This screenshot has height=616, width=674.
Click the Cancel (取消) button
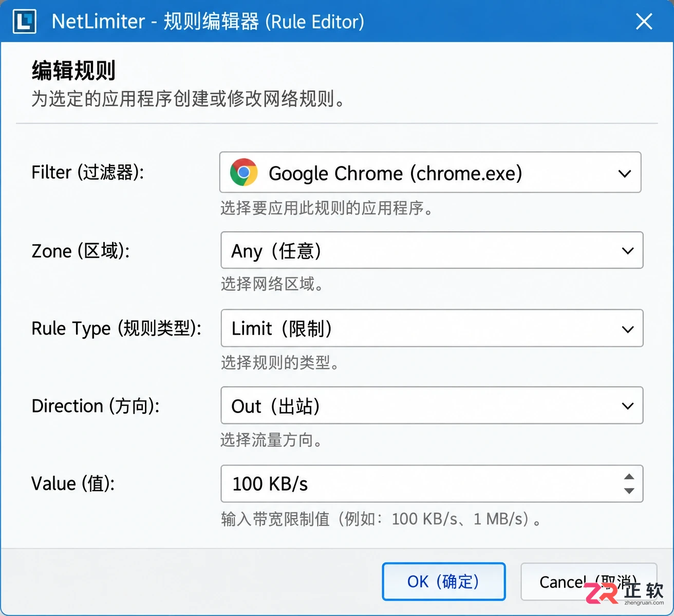pyautogui.click(x=589, y=582)
